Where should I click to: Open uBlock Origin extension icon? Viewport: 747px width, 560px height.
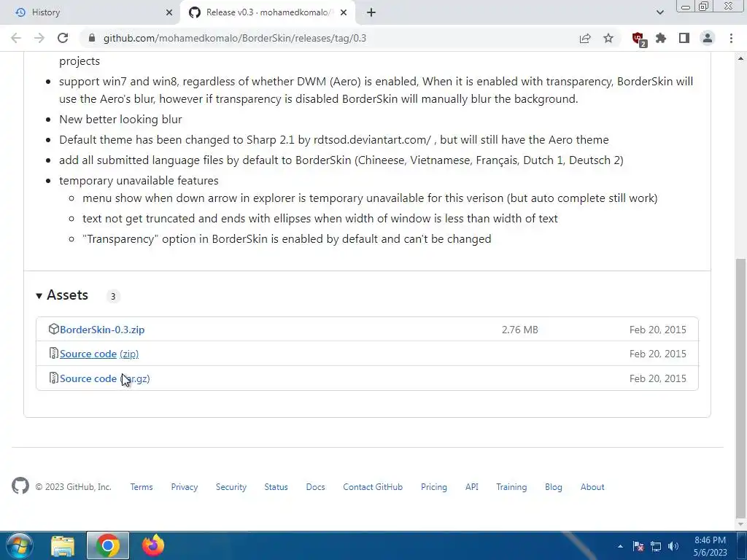(x=638, y=39)
